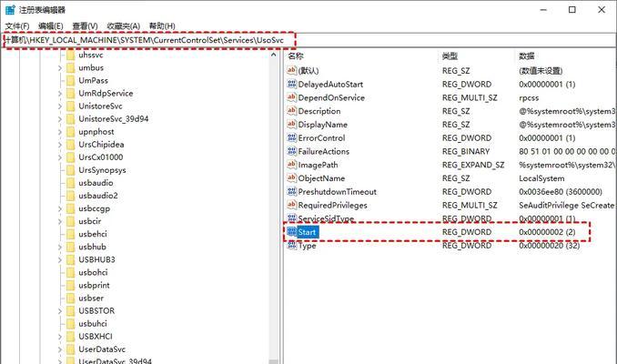Click the tree pane vertical scrollbar track
Image resolution: width=617 pixels, height=364 pixels.
(x=274, y=208)
